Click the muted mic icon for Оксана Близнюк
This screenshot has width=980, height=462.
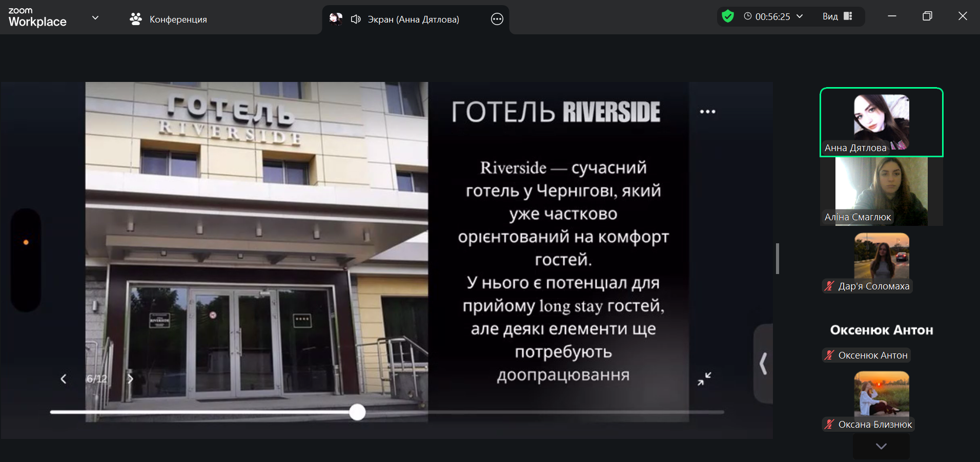[829, 425]
